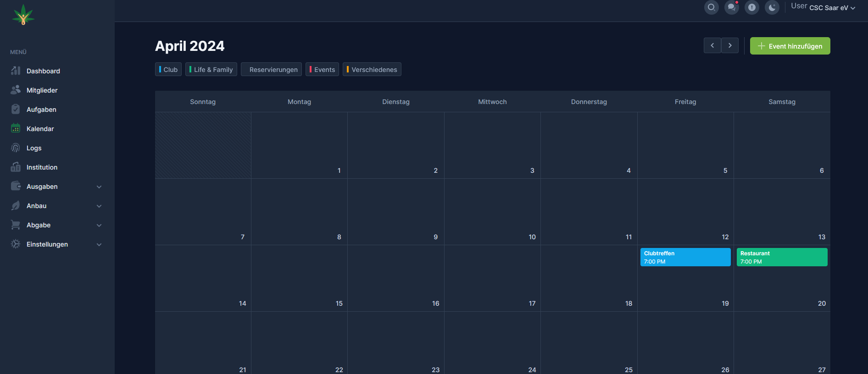
Task: Click the Freitag column header
Action: [x=685, y=102]
